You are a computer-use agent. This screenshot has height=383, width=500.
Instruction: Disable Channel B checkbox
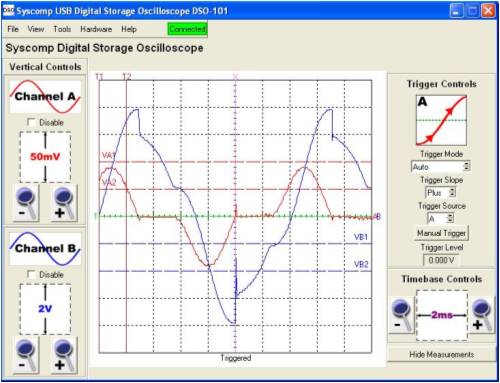(x=31, y=274)
